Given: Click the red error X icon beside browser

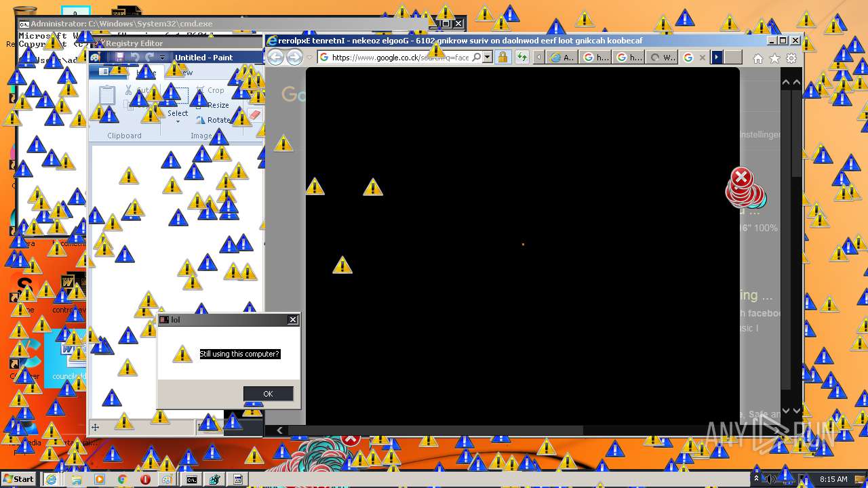Looking at the screenshot, I should point(742,178).
